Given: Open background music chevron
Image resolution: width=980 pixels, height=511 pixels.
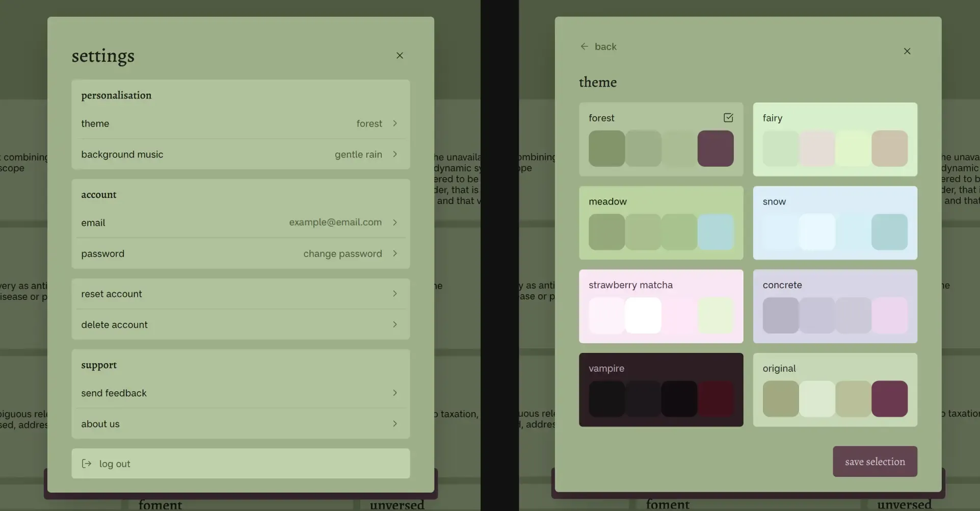Looking at the screenshot, I should pos(394,154).
